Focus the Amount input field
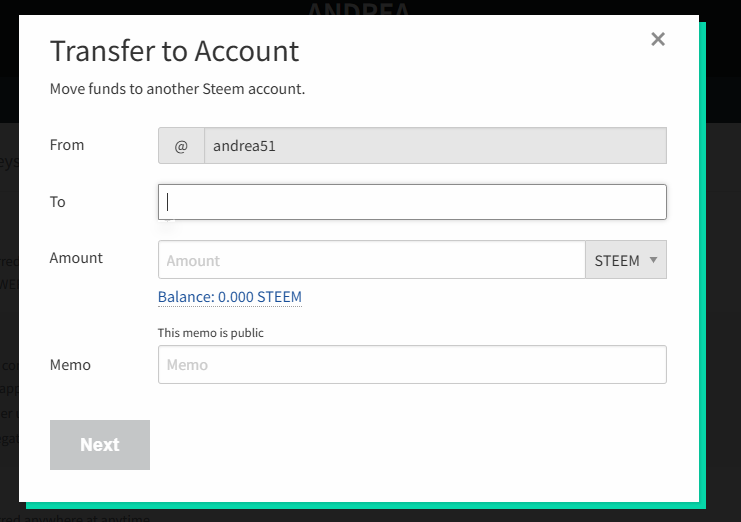 372,260
